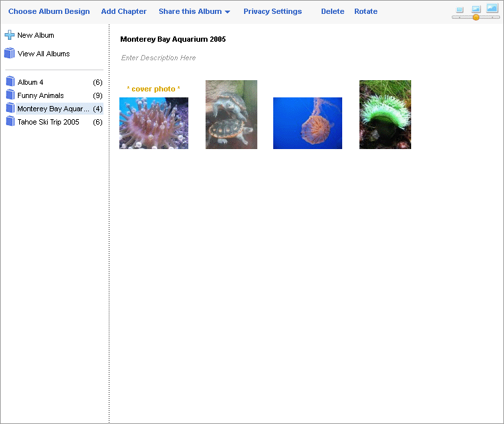Select the large thumbnail size icon
Viewport: 504px width, 424px height.
click(x=492, y=8)
